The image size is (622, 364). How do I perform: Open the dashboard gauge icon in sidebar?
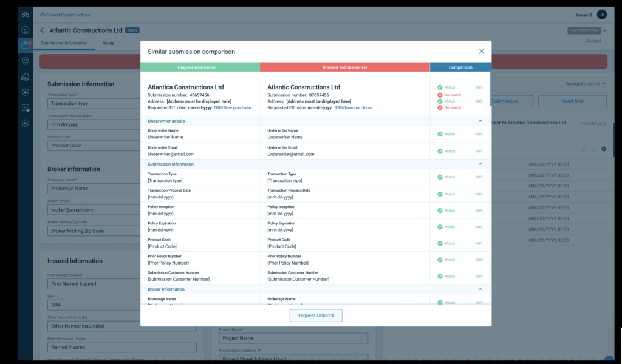26,30
